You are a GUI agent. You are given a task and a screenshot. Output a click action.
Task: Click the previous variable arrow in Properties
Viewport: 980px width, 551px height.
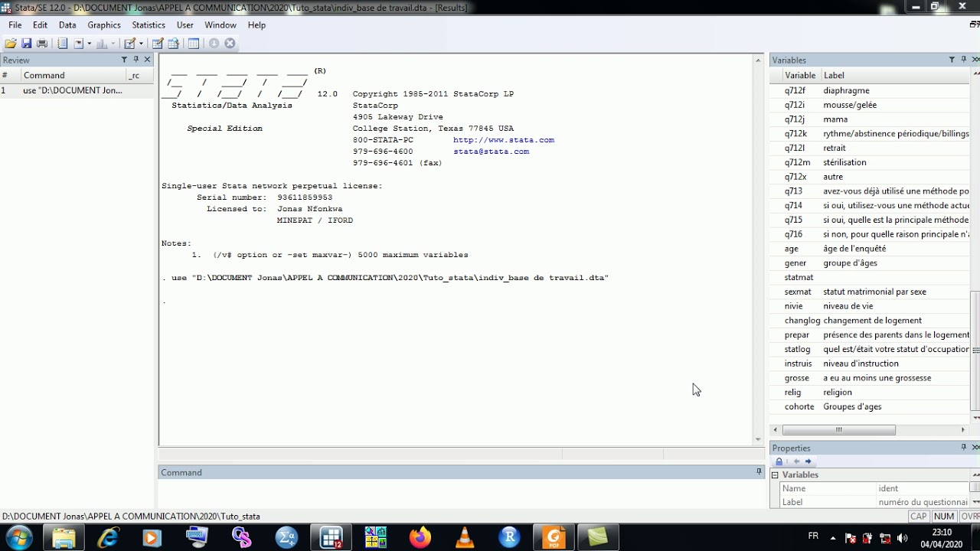796,461
